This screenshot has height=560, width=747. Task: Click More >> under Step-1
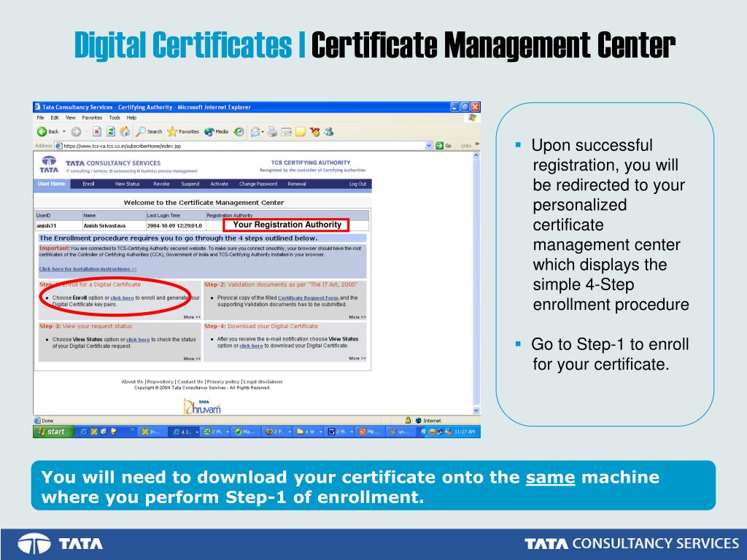192,316
